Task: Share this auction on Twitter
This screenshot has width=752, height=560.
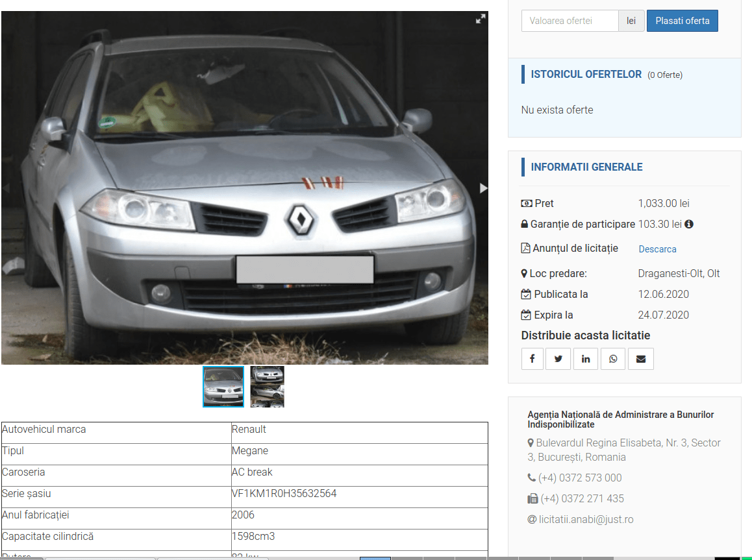Action: pos(558,359)
